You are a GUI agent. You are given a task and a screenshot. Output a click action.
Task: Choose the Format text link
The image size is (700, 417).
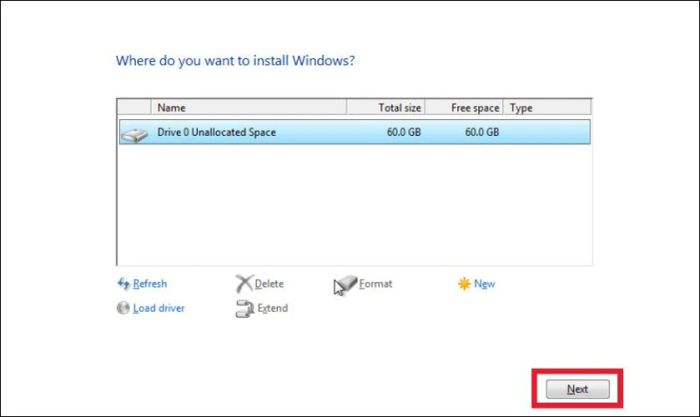pos(375,284)
